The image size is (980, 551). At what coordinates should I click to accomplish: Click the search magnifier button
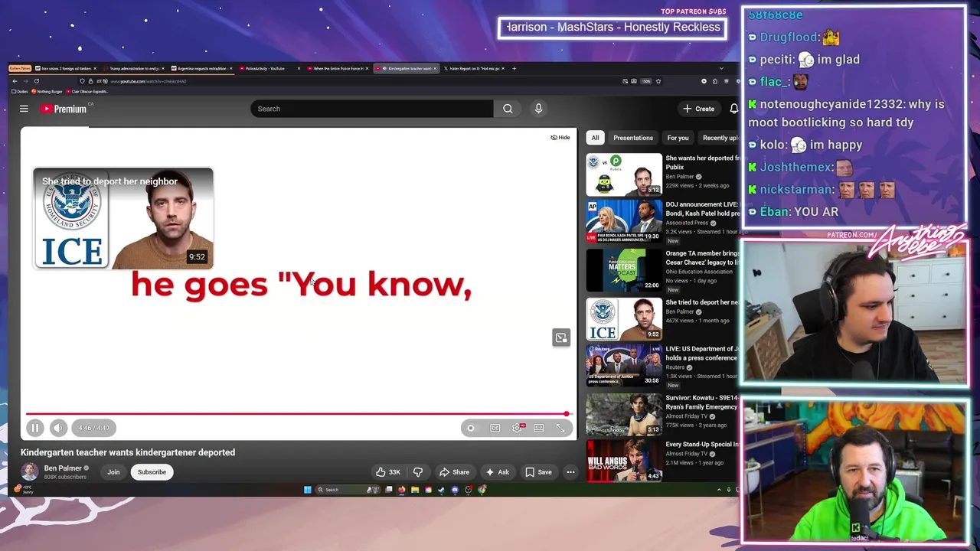[x=508, y=109]
